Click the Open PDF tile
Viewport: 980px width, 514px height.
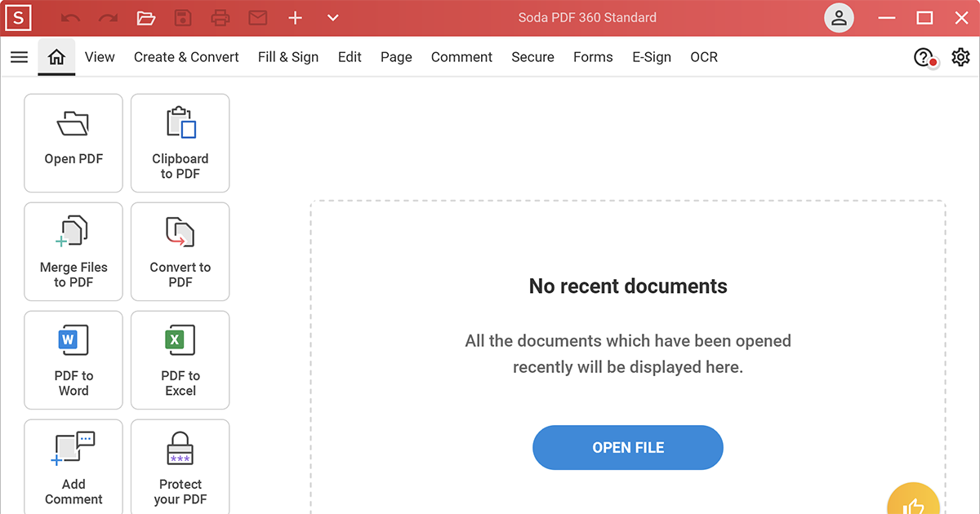point(73,143)
